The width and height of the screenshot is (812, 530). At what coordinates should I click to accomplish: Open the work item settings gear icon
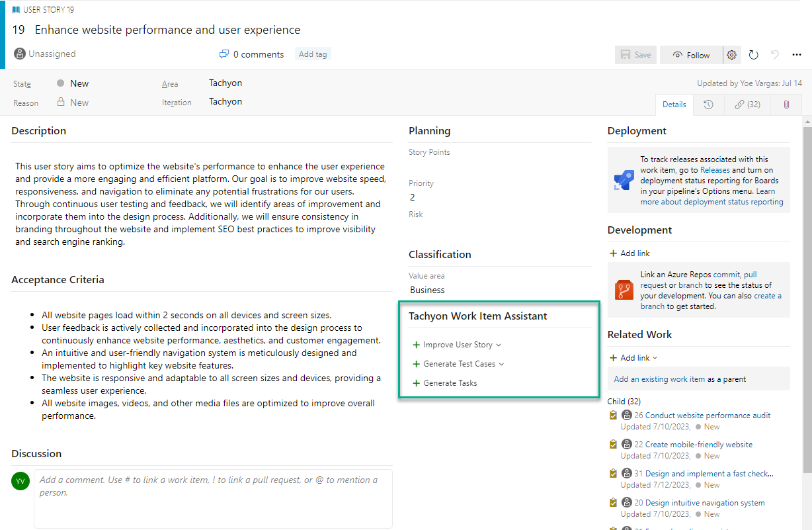[x=731, y=55]
